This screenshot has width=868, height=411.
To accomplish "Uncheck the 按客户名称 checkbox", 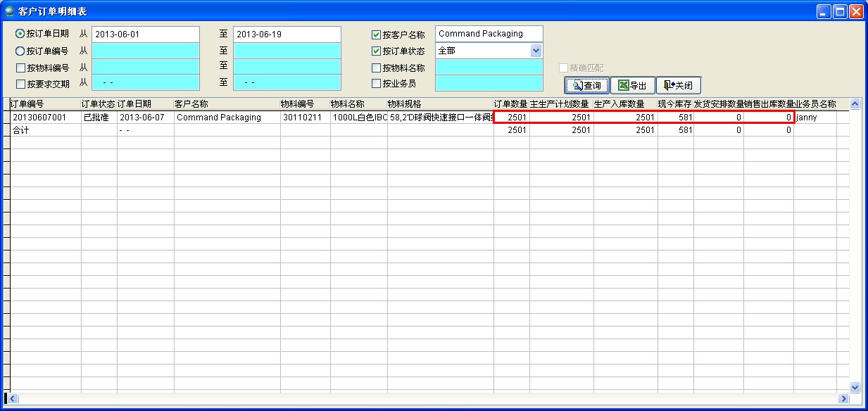I will [376, 34].
